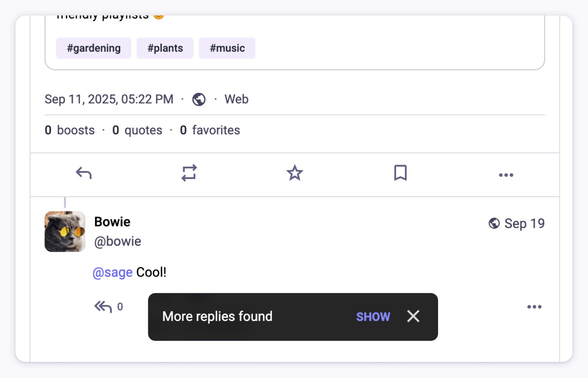Favorite the post with the star icon
The width and height of the screenshot is (588, 378).
[x=294, y=173]
